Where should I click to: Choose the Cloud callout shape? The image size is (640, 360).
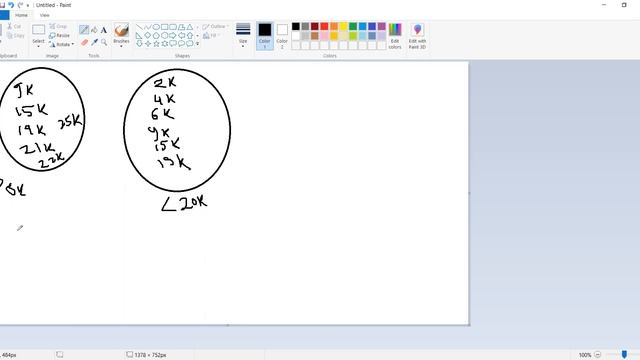pos(190,43)
